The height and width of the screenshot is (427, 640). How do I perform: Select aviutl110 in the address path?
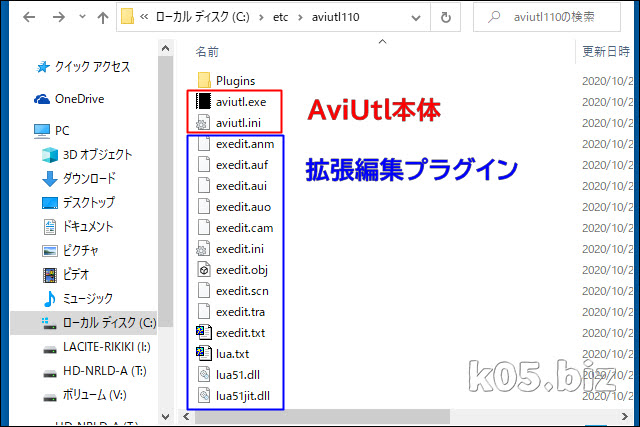point(336,17)
